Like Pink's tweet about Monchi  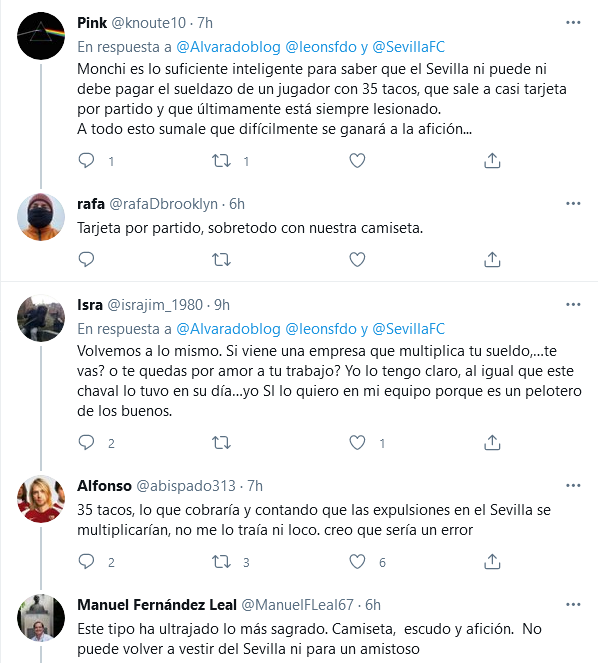click(x=357, y=161)
